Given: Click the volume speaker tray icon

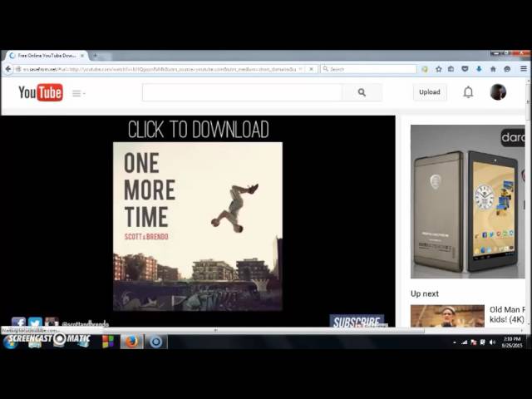Looking at the screenshot, I should tap(492, 342).
